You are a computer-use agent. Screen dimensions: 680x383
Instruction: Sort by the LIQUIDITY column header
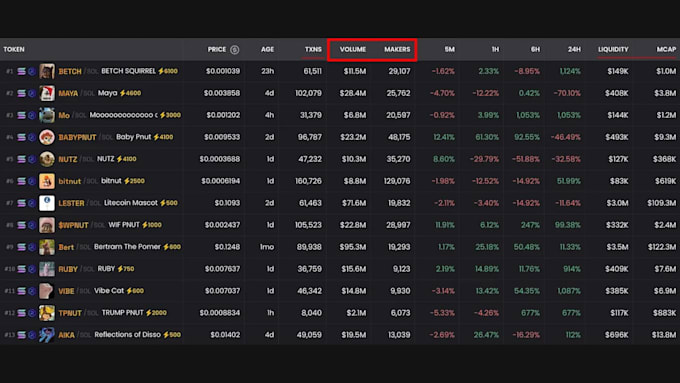point(613,49)
